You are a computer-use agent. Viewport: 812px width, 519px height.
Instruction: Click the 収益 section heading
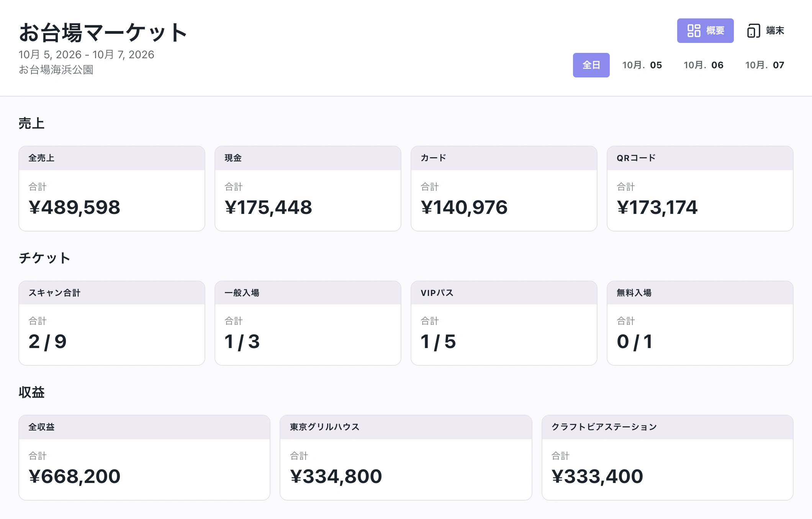[31, 392]
